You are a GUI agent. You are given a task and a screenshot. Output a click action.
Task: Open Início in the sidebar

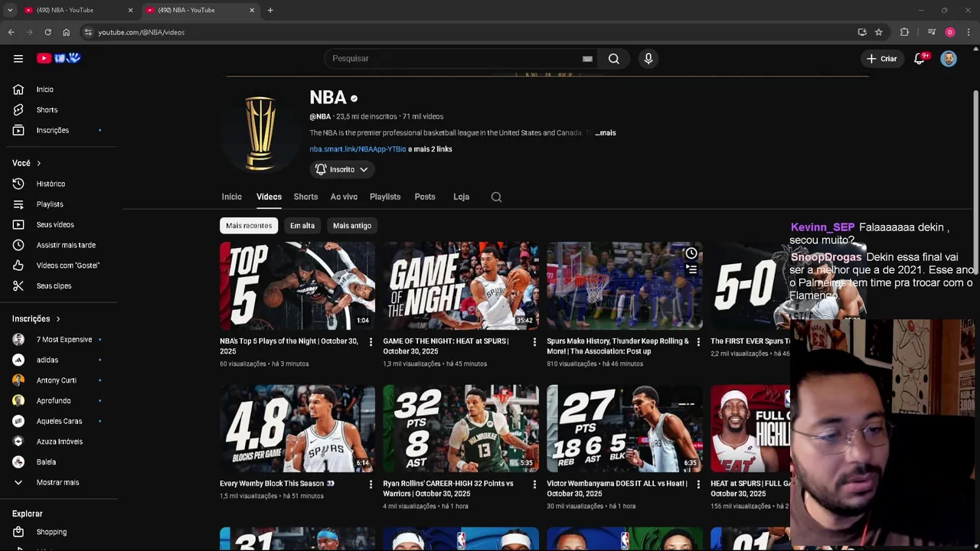coord(59,90)
